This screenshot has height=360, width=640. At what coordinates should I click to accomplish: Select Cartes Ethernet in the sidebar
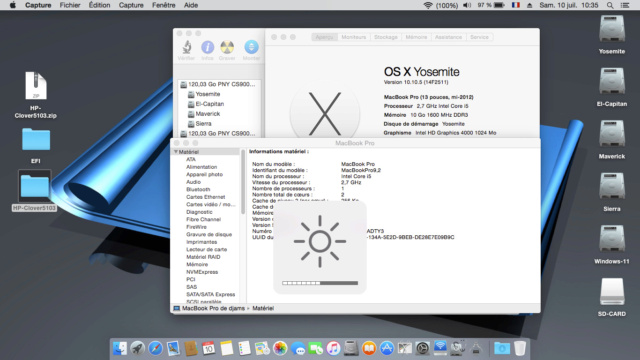click(x=205, y=197)
